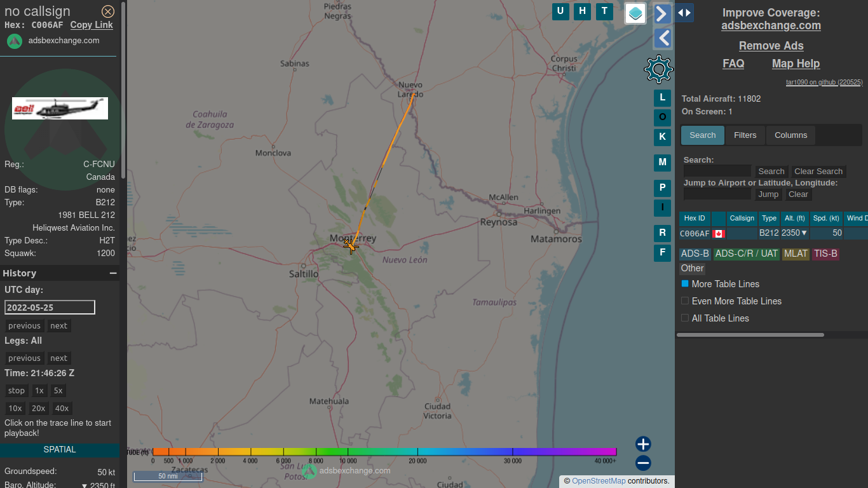Click the T map toggle button
Image resolution: width=868 pixels, height=488 pixels.
[x=604, y=11]
